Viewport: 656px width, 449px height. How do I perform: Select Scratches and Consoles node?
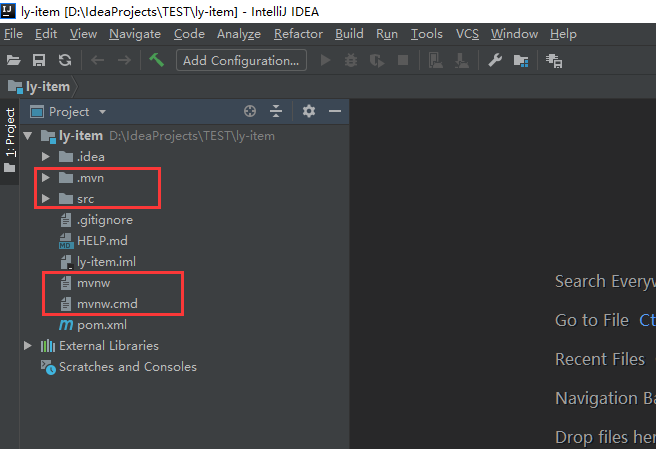pos(128,367)
